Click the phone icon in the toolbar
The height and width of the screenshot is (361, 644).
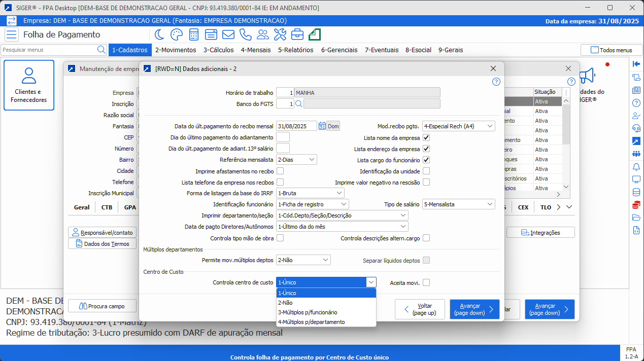click(246, 34)
